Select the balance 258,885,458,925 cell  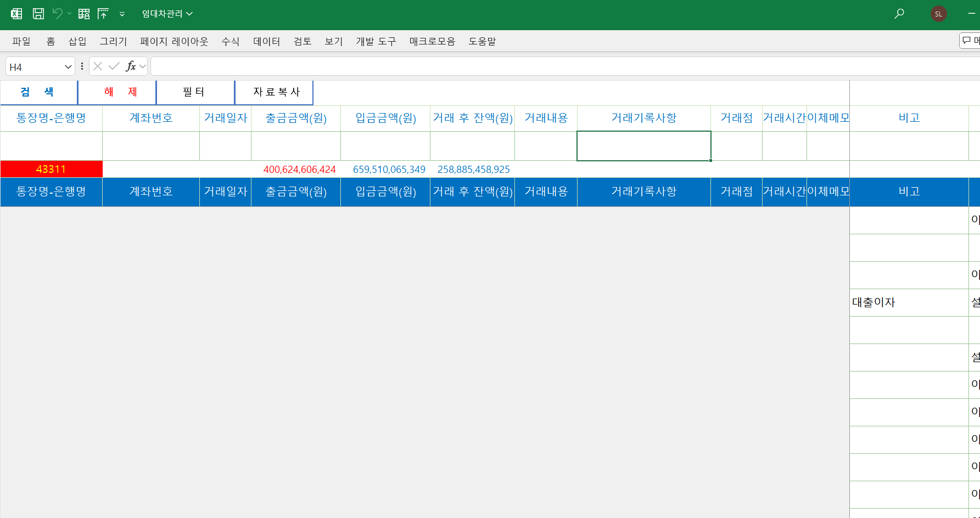(473, 169)
